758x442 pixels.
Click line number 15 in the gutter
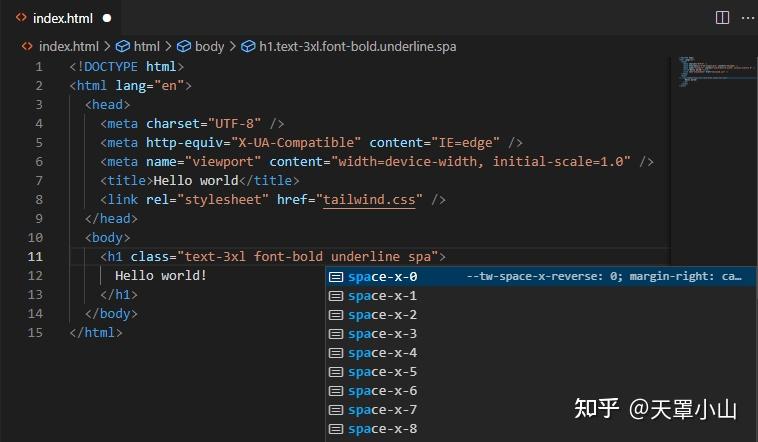pos(35,333)
